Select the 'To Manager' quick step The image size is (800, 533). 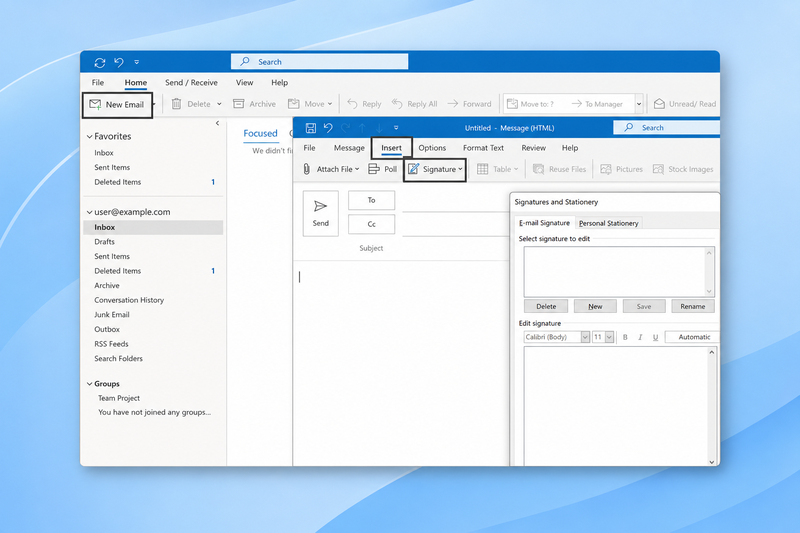(x=597, y=104)
